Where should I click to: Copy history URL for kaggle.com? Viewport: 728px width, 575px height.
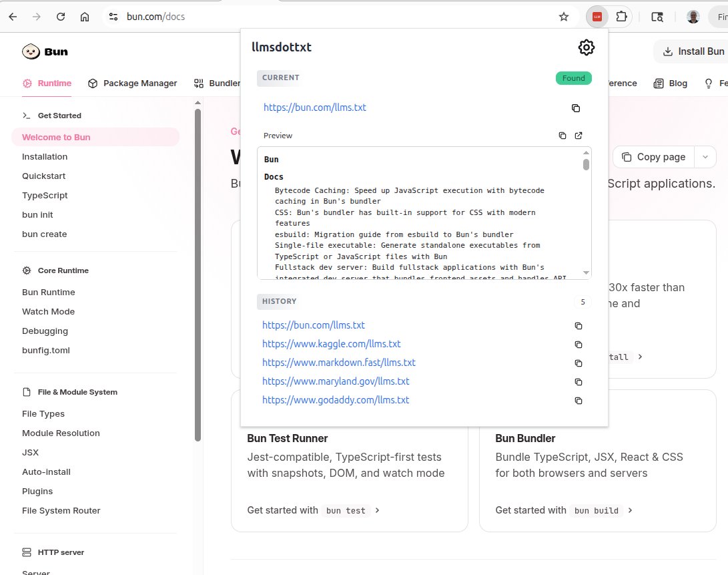579,345
